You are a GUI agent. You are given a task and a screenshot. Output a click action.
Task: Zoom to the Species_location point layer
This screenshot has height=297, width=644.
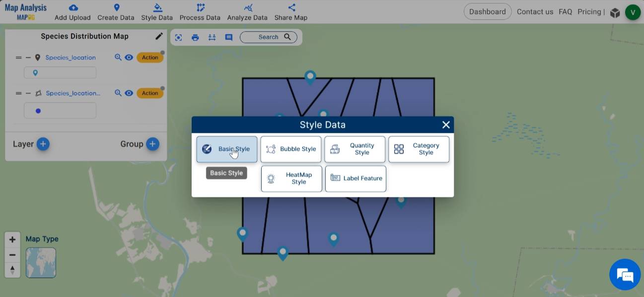click(x=118, y=58)
